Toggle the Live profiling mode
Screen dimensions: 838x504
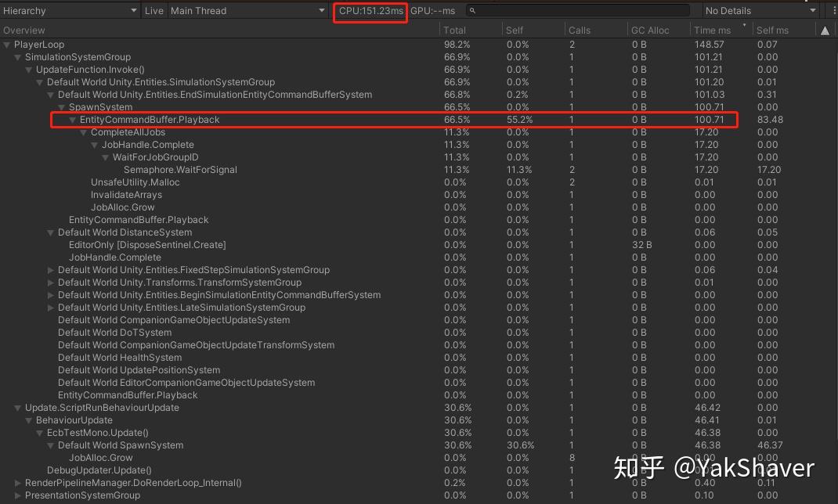[x=154, y=11]
